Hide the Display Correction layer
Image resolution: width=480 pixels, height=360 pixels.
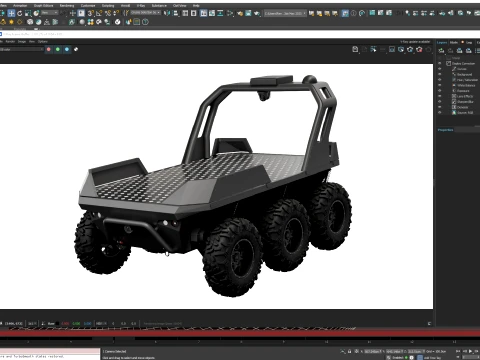(x=440, y=63)
